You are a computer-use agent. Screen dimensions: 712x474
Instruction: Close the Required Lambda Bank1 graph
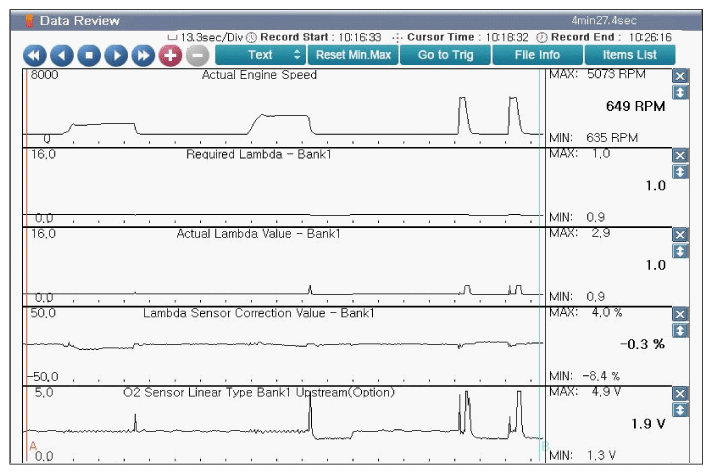[x=680, y=156]
